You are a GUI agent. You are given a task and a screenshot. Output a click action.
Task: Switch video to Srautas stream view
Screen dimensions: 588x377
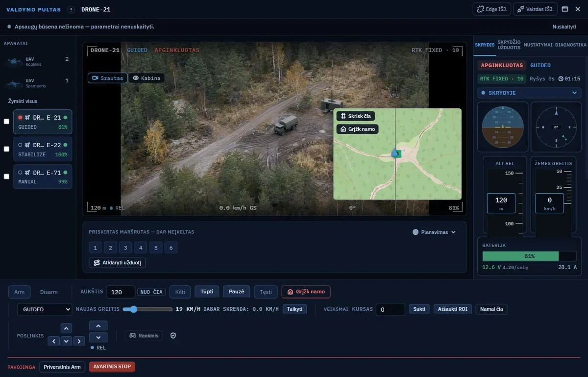point(108,78)
